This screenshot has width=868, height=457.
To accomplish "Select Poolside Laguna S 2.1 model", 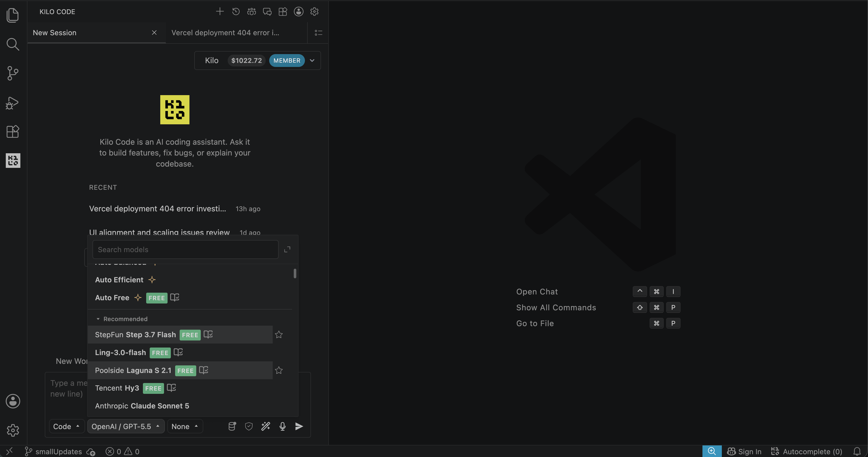I will click(180, 370).
